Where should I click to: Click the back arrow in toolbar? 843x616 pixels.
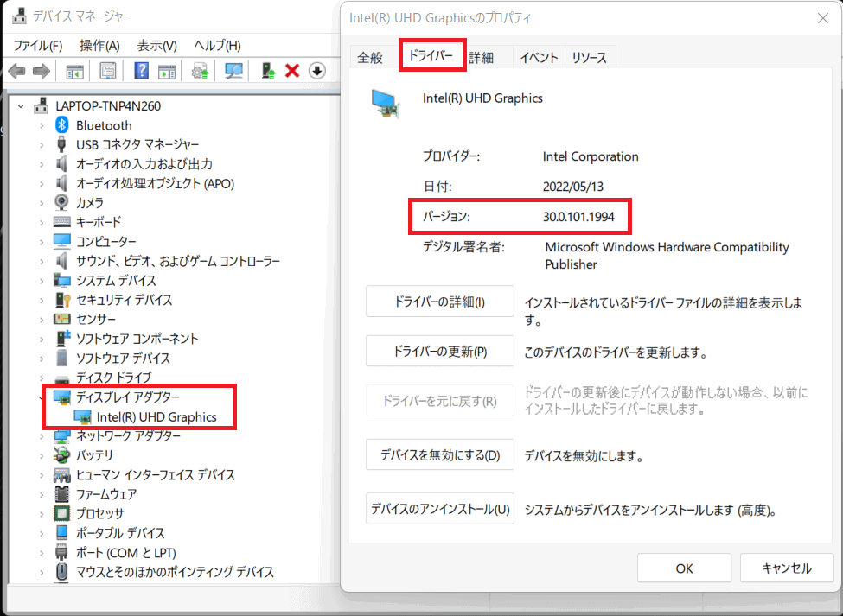pos(16,71)
